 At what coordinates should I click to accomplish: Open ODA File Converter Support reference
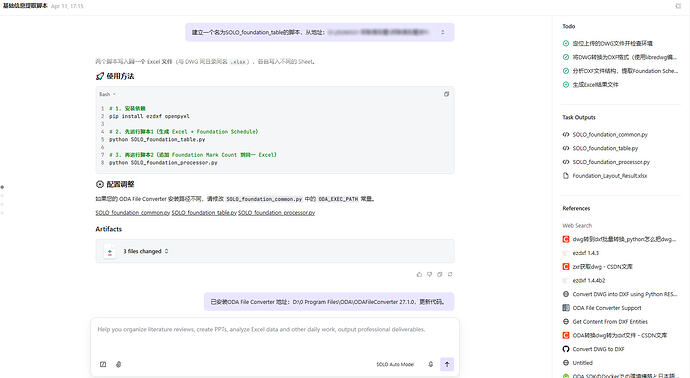tap(607, 308)
